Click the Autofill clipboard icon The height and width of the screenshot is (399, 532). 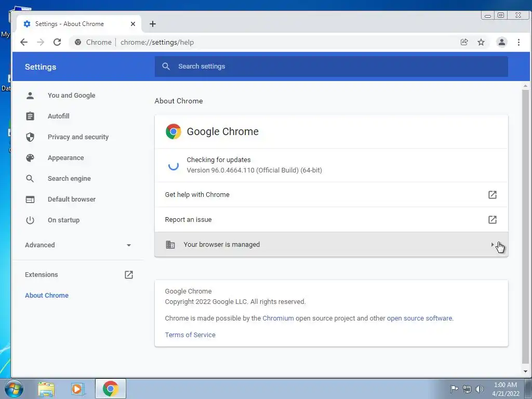(x=30, y=116)
